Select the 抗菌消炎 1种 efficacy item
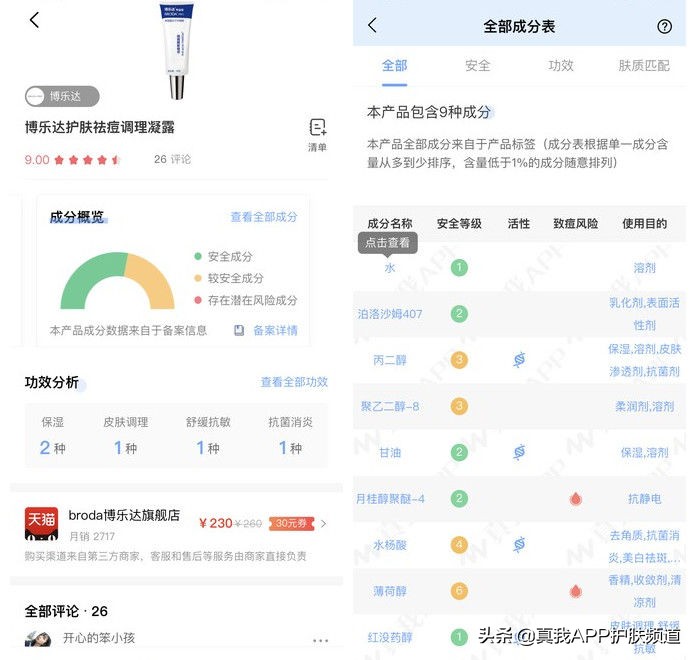Viewport: 696px width, 660px height. [290, 436]
